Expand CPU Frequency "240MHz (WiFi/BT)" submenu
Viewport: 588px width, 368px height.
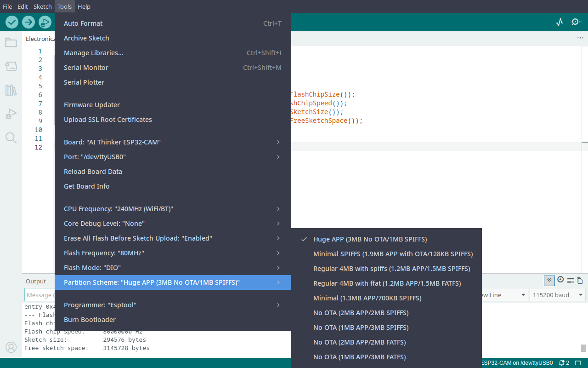(x=173, y=209)
